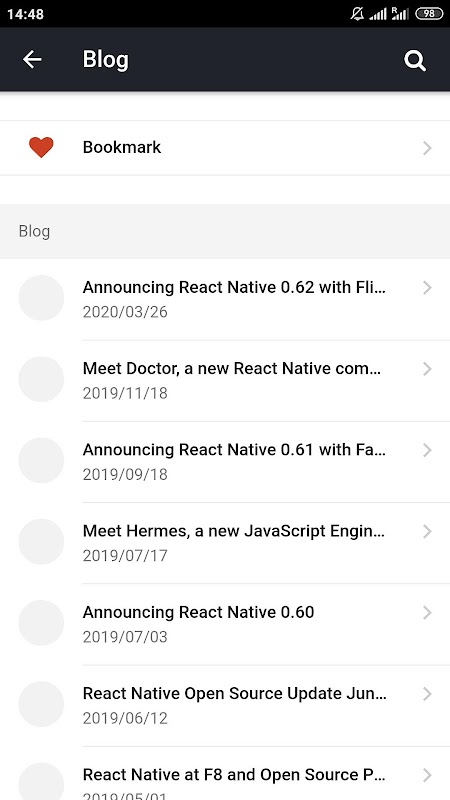Viewport: 450px width, 800px height.
Task: Open Meet Doctor blog post
Action: click(225, 381)
